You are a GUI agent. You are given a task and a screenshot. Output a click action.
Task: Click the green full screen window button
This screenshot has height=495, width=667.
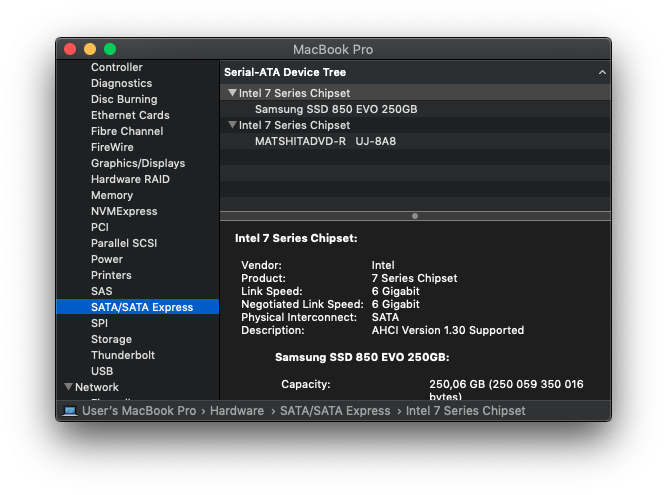[x=110, y=49]
